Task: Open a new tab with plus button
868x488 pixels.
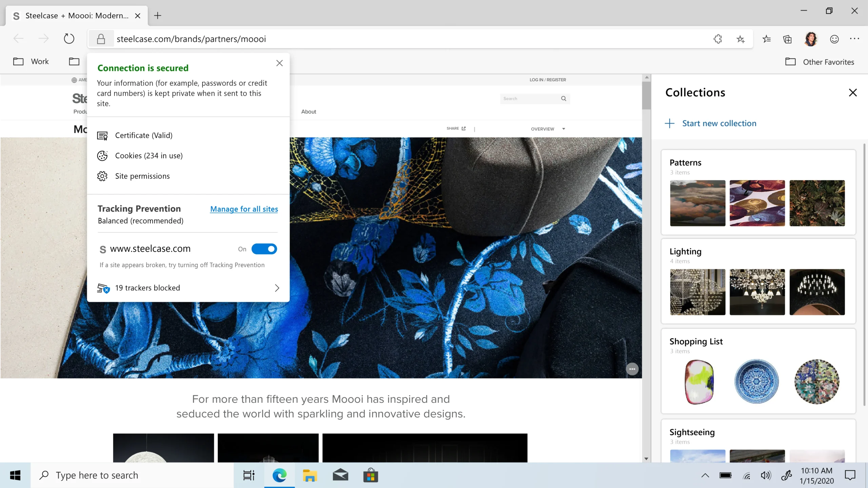Action: tap(158, 16)
